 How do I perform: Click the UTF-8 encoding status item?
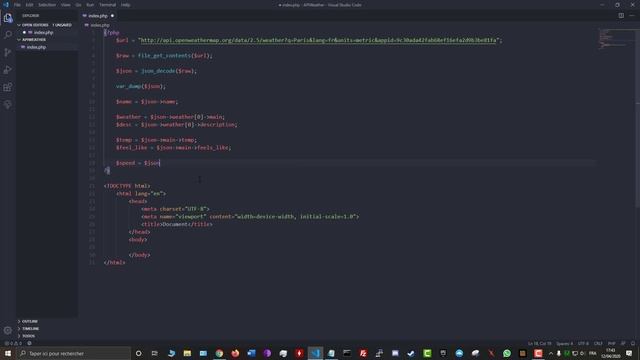[x=583, y=343]
